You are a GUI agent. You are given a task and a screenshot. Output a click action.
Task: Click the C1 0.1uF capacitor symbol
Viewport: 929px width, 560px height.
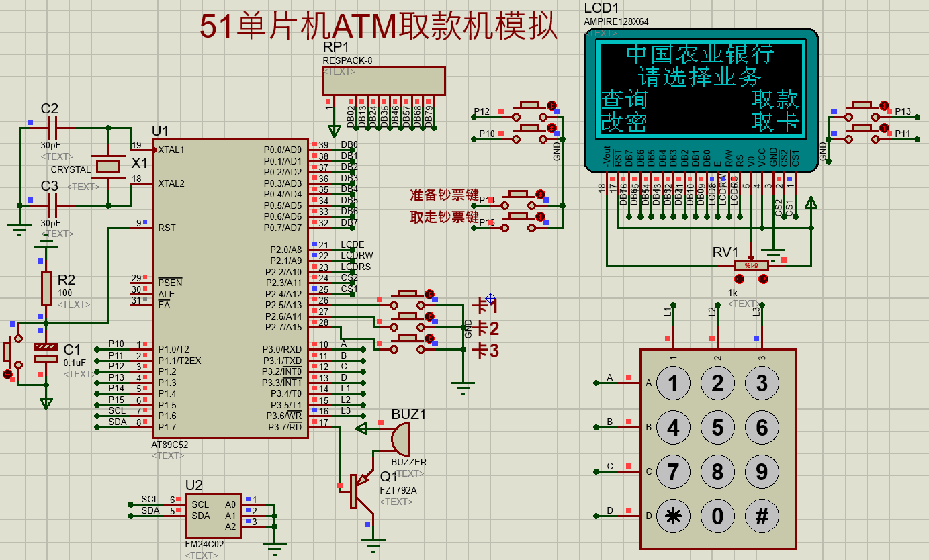click(46, 353)
